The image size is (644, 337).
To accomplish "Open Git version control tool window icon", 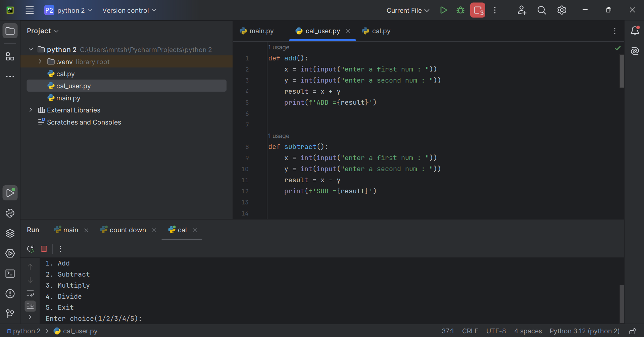I will coord(10,314).
